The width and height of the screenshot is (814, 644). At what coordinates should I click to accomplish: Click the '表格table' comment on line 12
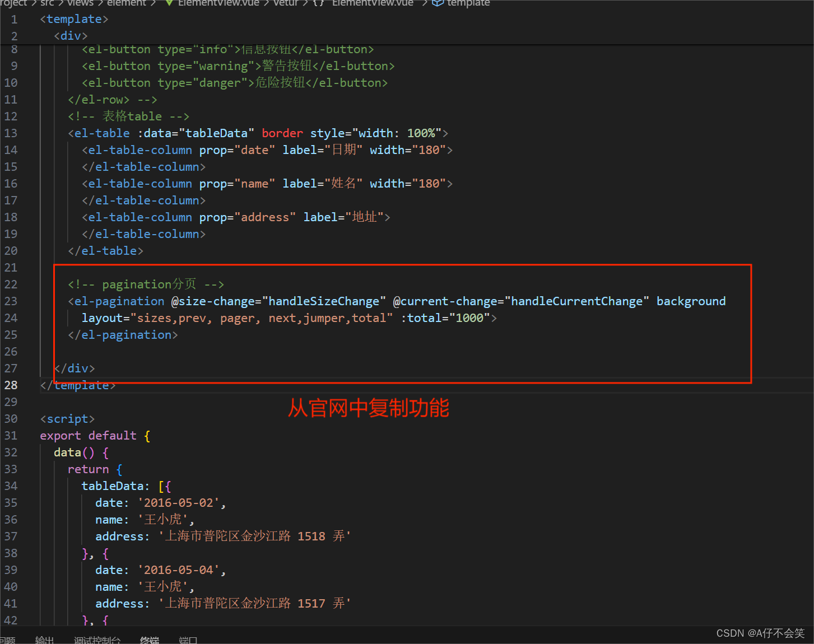132,116
